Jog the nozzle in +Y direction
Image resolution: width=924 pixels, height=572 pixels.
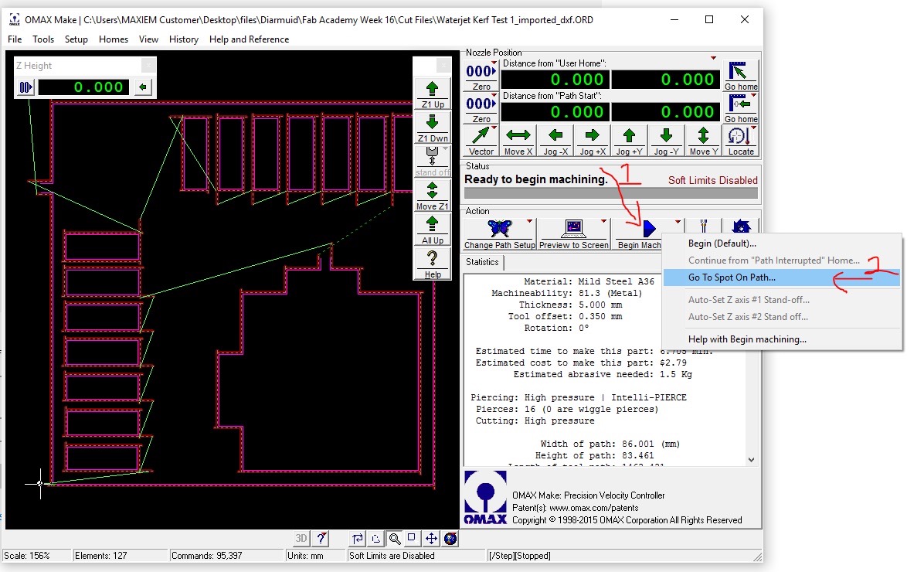pyautogui.click(x=630, y=141)
